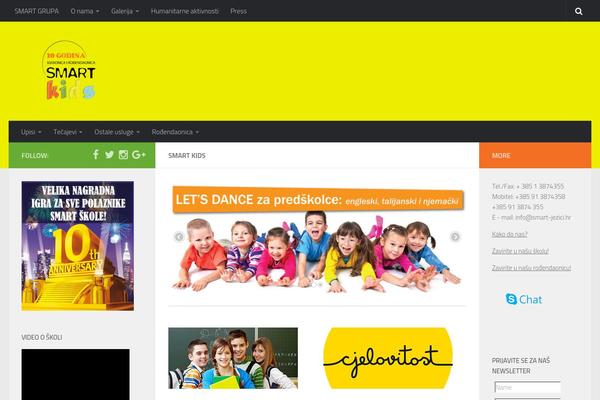The image size is (600, 400).
Task: Open the SMART GRUPA menu item
Action: pyautogui.click(x=37, y=11)
